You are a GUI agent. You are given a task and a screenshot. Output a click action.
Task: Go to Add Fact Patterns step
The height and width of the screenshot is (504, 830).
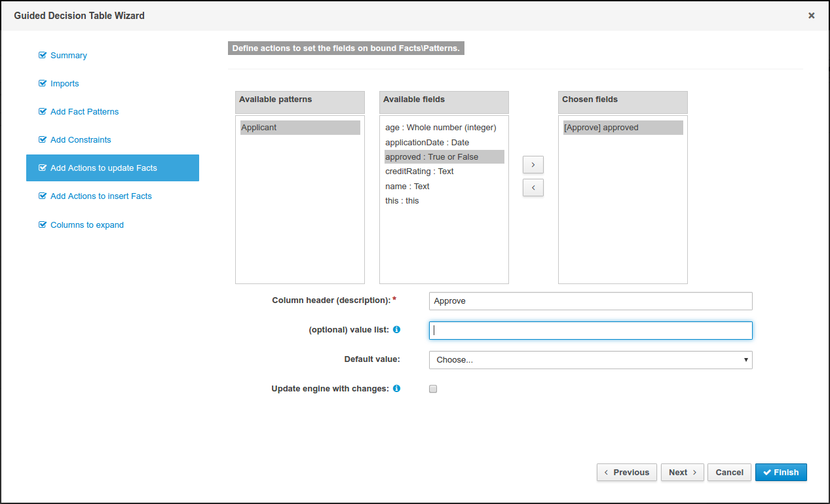pyautogui.click(x=85, y=112)
